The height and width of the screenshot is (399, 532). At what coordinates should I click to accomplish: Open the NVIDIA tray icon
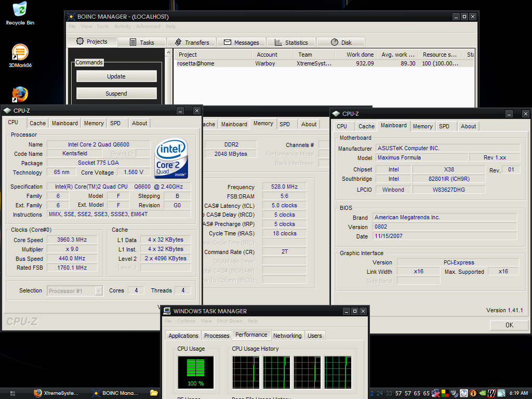pos(483,393)
